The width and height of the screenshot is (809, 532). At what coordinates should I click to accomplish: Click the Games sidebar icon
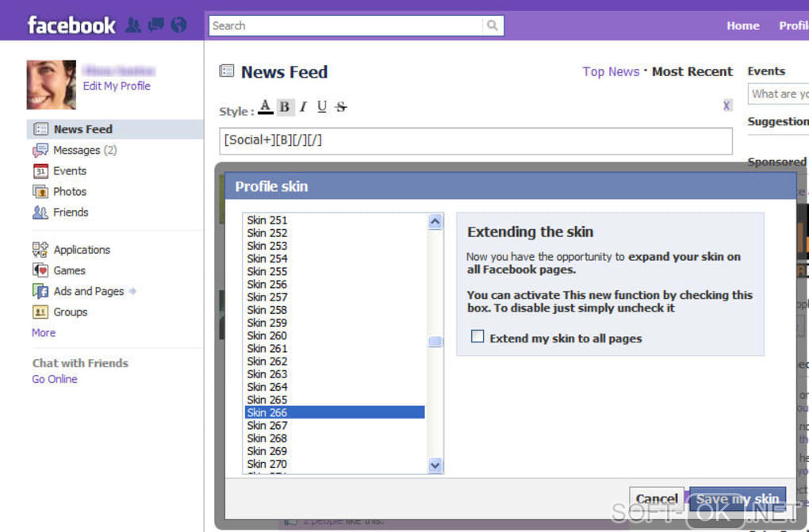tap(40, 270)
